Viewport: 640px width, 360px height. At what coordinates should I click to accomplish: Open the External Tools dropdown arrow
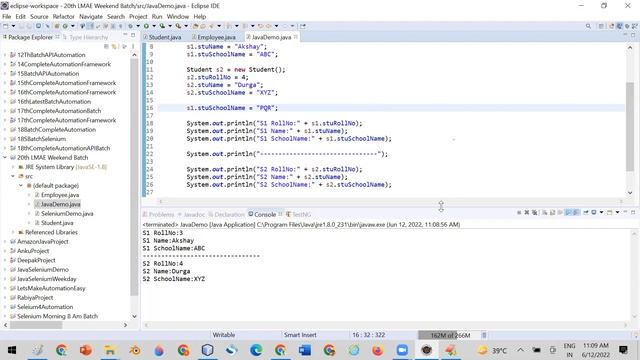coord(186,26)
